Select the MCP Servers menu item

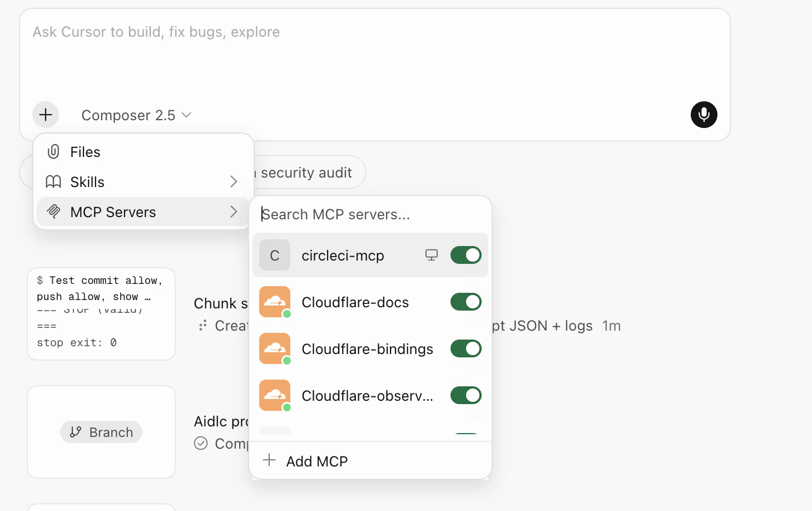tap(143, 212)
